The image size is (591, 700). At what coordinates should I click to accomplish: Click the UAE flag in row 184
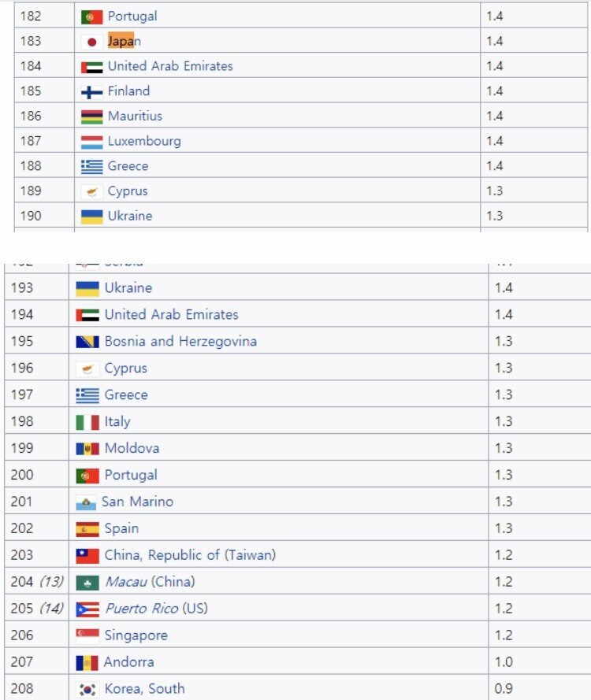point(91,67)
